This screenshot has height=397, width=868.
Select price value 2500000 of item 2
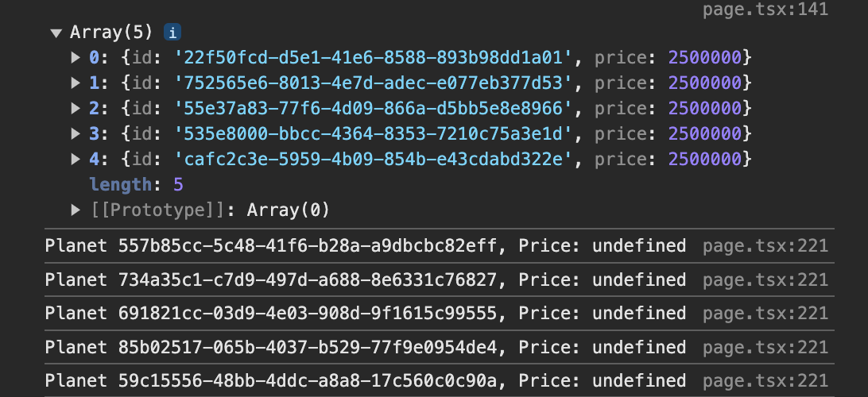pos(705,108)
